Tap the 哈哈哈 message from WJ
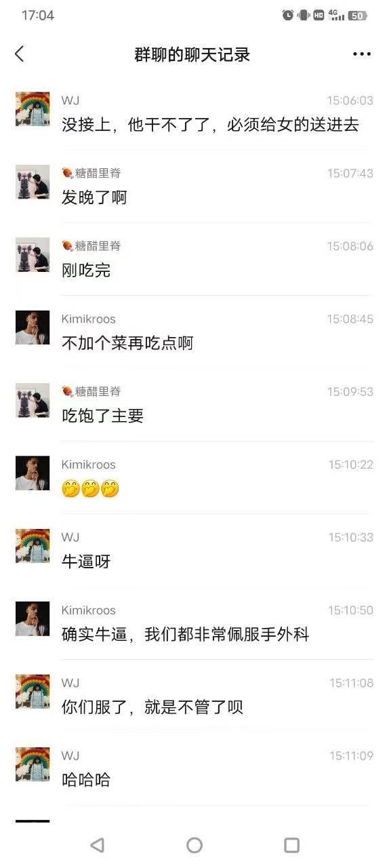The height and width of the screenshot is (868, 389). (x=86, y=780)
